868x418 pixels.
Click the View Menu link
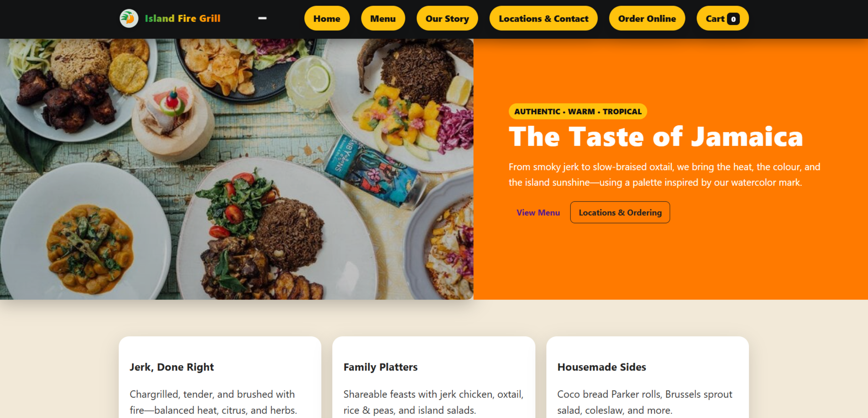[538, 213]
